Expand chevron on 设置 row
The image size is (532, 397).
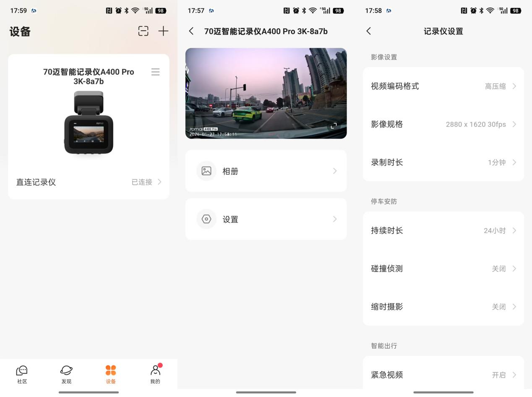click(x=335, y=219)
